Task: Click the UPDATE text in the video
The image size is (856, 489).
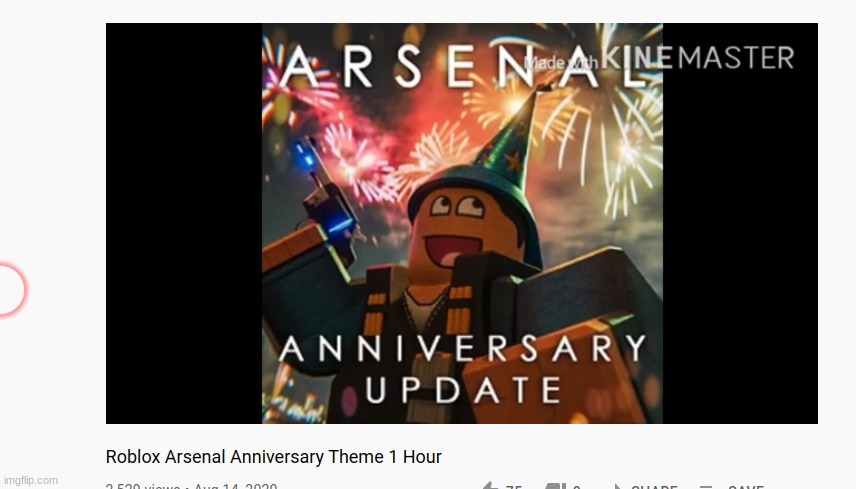Action: [x=463, y=390]
